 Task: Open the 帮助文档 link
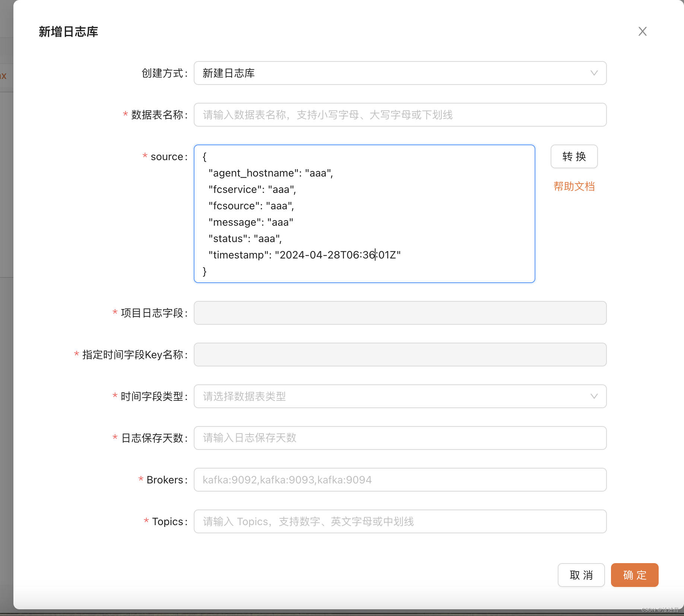(x=574, y=186)
